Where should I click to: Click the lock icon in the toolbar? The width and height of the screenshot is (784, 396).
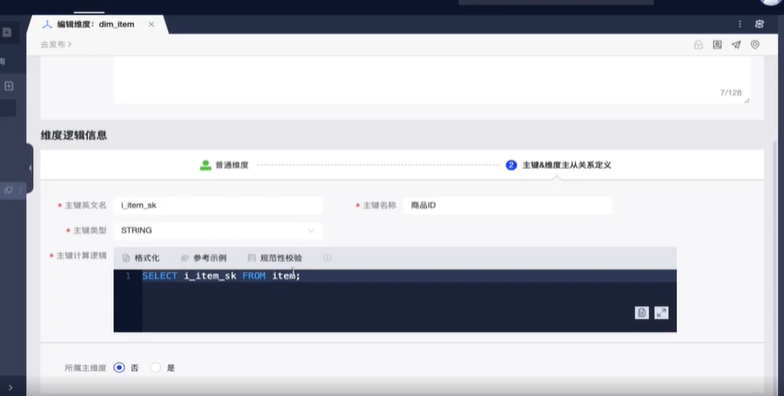698,45
